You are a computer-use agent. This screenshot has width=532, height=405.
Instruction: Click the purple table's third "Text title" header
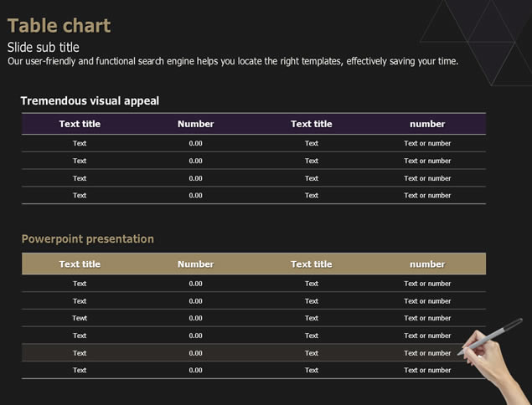point(312,124)
